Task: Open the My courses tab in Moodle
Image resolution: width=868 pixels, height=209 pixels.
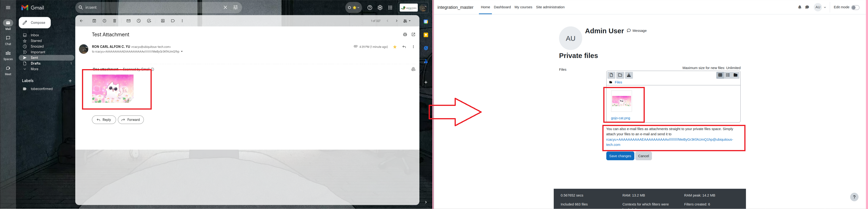Action: point(523,7)
